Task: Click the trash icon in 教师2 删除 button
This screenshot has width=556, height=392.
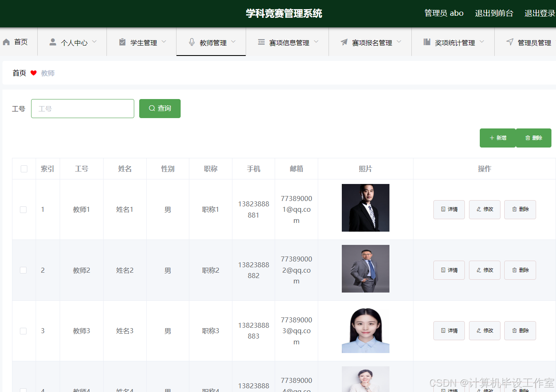Action: 514,270
